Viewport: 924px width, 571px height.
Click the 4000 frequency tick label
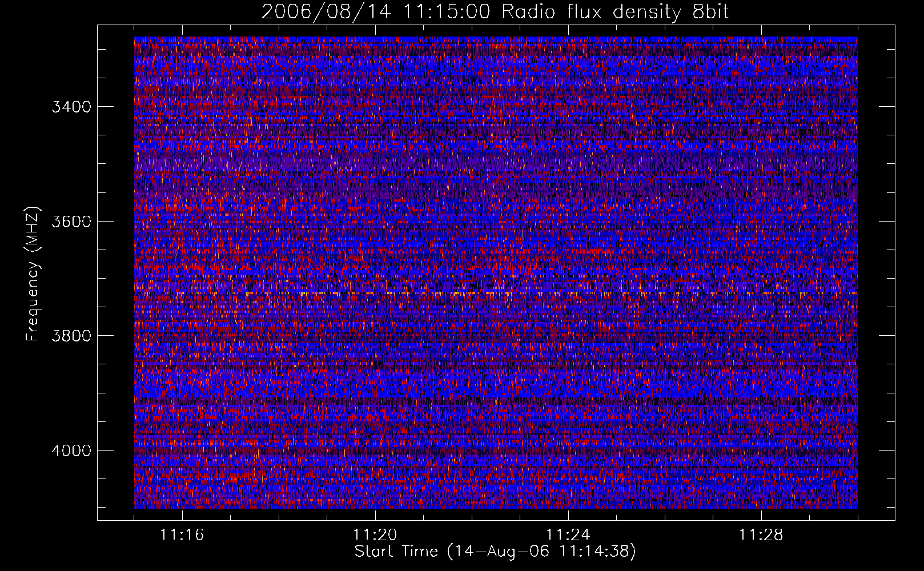click(x=71, y=451)
